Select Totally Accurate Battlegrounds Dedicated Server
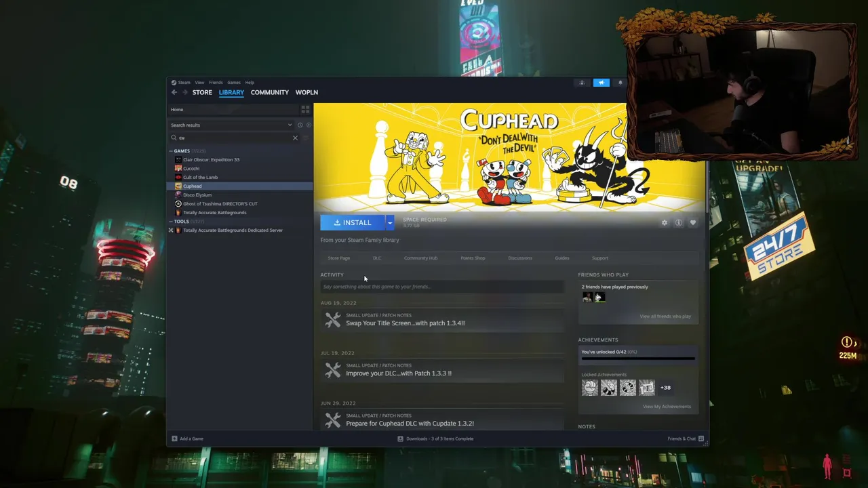Screen dimensions: 868x488 pyautogui.click(x=233, y=230)
